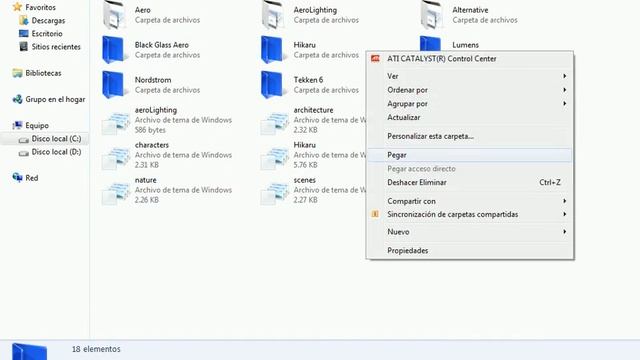
Task: Click the Nordstrom folder name
Action: (153, 80)
